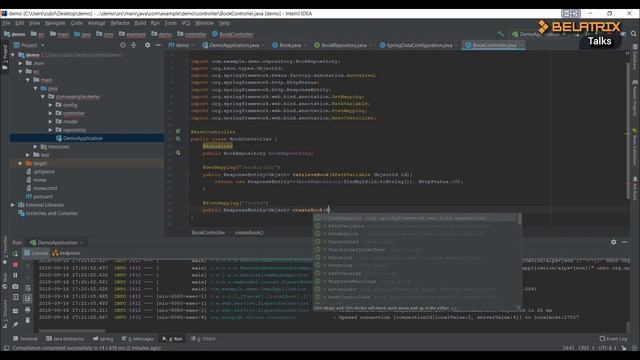This screenshot has height=360, width=640.
Task: Open Project panel settings gear
Action: (147, 45)
